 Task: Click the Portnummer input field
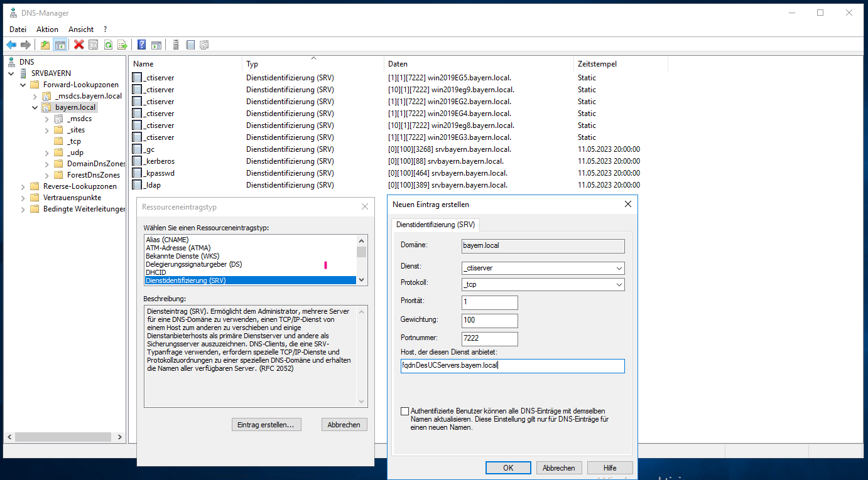489,339
